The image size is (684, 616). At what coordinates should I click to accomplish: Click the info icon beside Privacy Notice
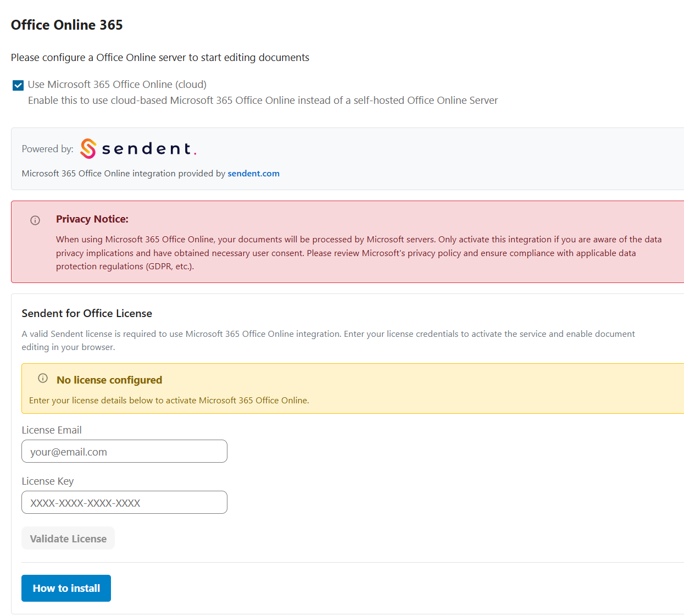click(35, 220)
